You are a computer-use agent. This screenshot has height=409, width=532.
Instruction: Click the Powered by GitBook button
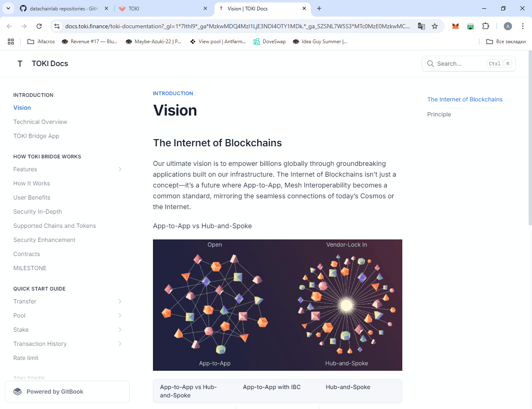click(x=67, y=392)
